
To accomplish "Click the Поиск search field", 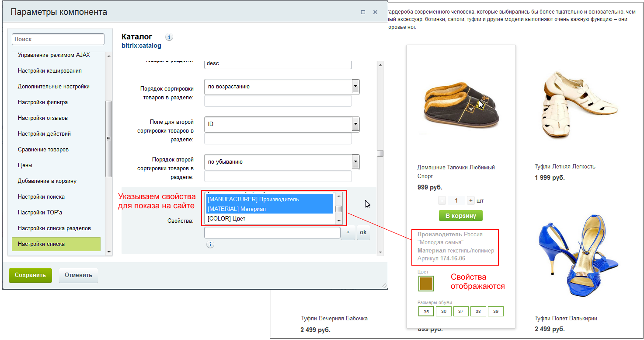I will click(x=58, y=39).
